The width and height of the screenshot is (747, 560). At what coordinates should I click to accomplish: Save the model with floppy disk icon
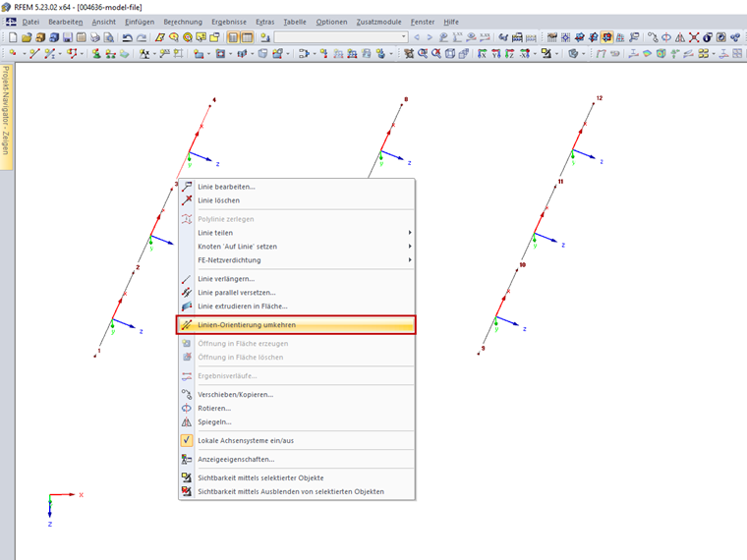(68, 37)
